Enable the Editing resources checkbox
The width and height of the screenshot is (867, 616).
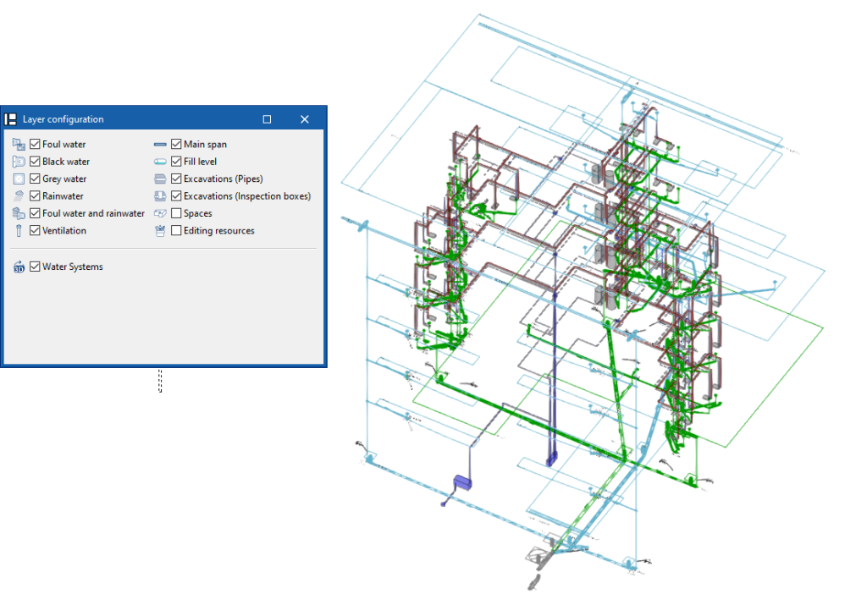coord(175,230)
